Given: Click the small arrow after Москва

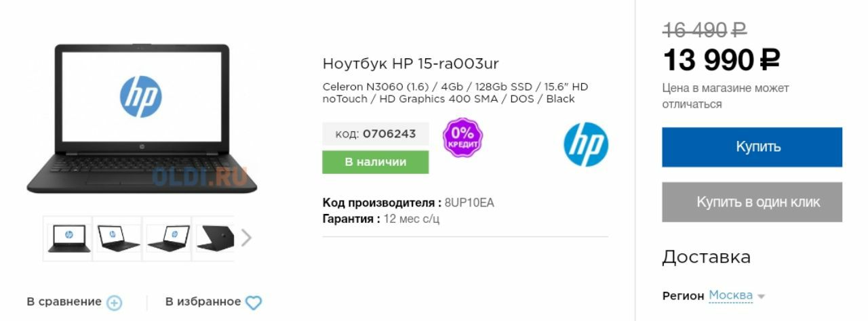Looking at the screenshot, I should click(761, 297).
